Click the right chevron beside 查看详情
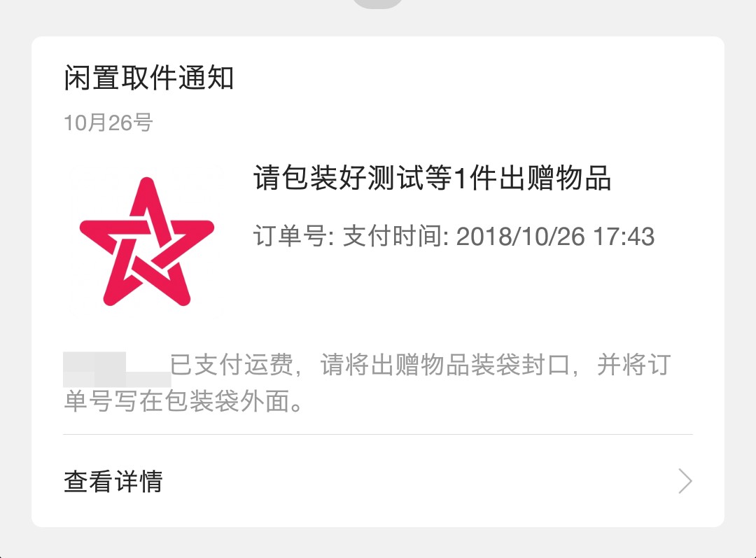This screenshot has height=558, width=756. pos(685,481)
